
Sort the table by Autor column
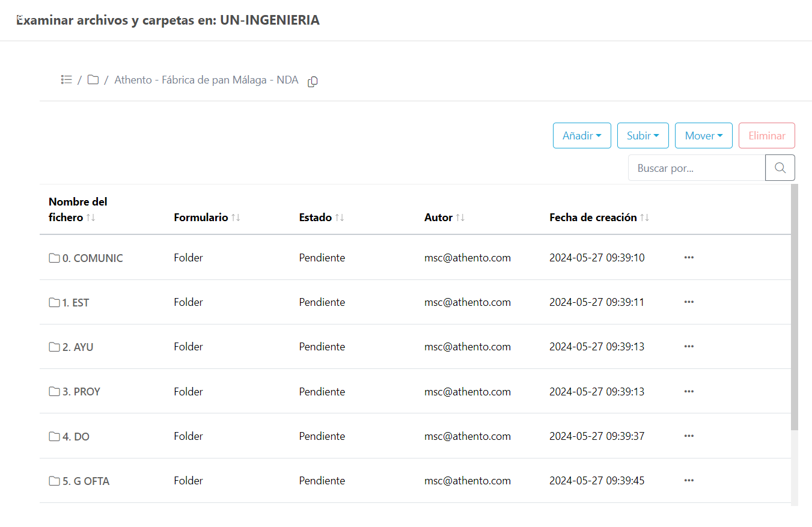tap(460, 218)
